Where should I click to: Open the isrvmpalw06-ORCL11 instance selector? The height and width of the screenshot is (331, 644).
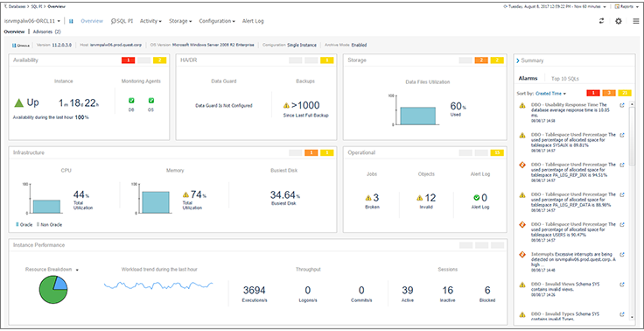(x=32, y=21)
